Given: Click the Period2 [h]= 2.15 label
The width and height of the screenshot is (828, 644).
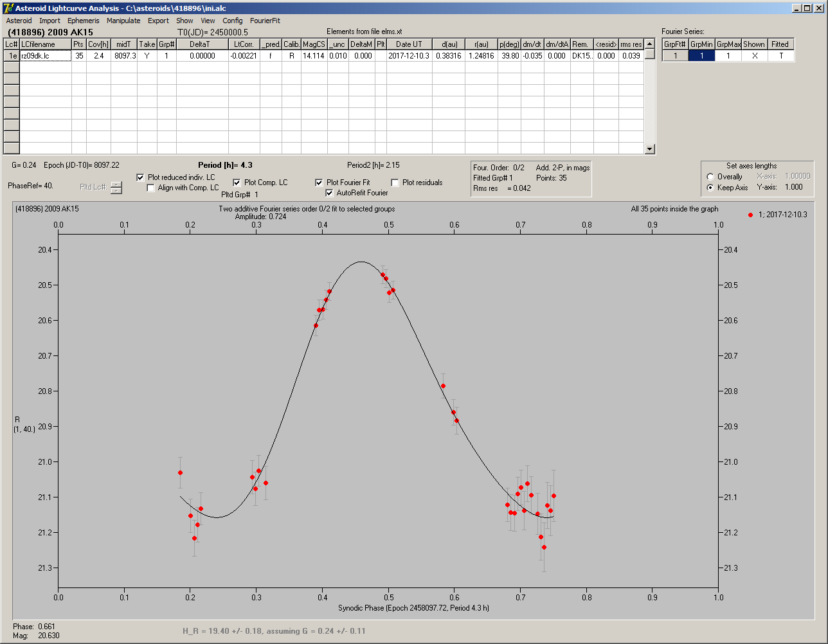Looking at the screenshot, I should pos(373,165).
